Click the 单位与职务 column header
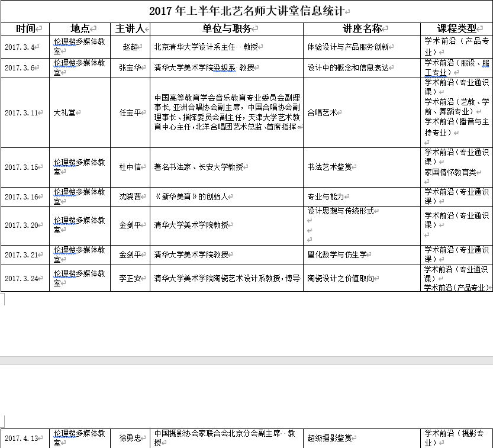Image resolution: width=493 pixels, height=448 pixels. (x=226, y=28)
